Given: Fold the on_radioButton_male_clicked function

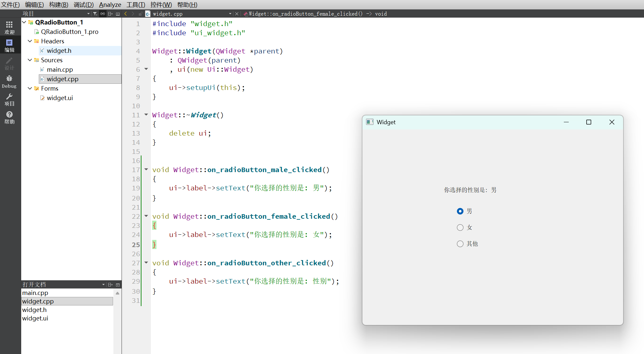Looking at the screenshot, I should pos(146,170).
